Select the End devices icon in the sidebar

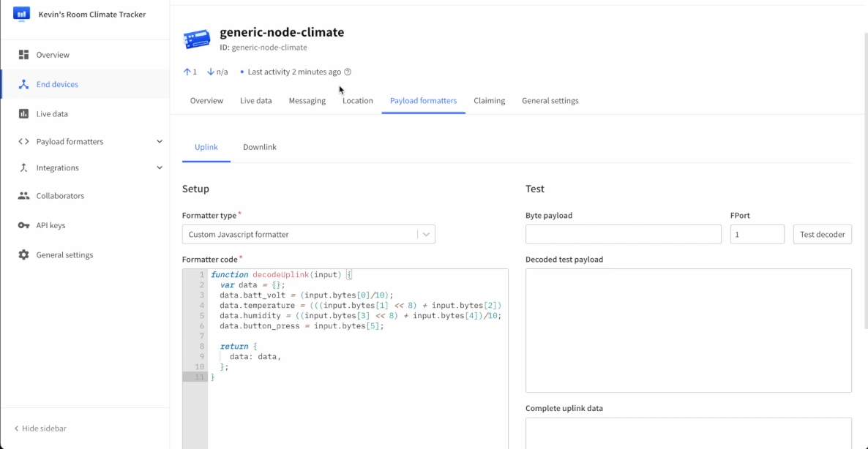[x=25, y=83]
